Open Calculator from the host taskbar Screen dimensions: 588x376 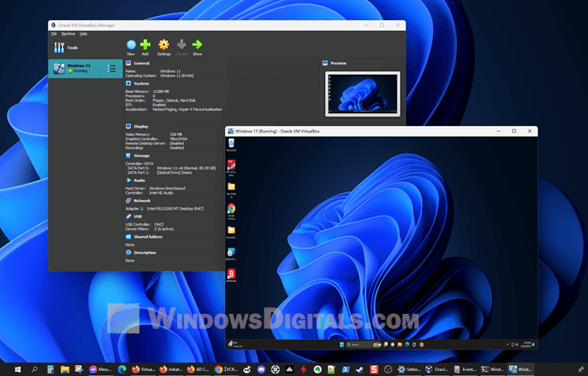tap(50, 369)
